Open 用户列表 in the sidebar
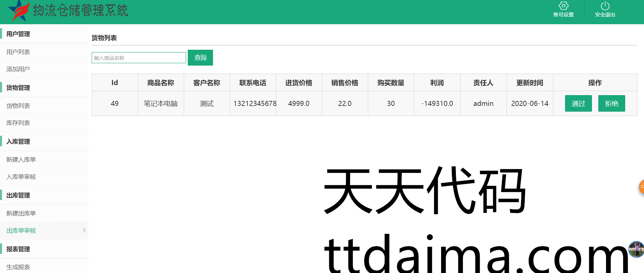Screen dimensions: 644x273 click(x=18, y=52)
